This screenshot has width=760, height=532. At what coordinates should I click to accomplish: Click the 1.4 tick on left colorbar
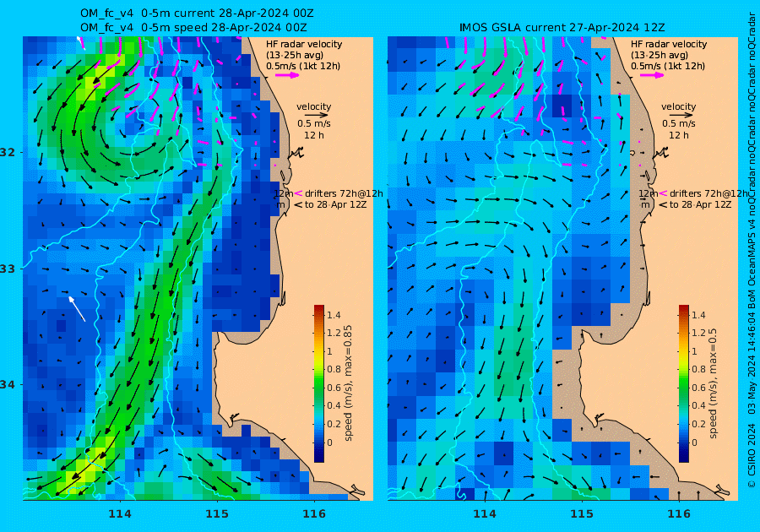click(x=334, y=315)
